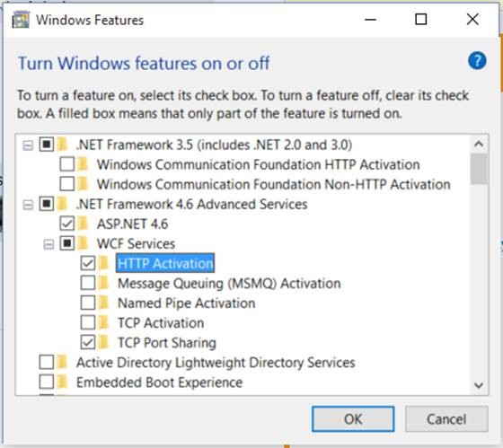Click the scrollbar down arrow in feature list
The width and height of the screenshot is (503, 448).
click(x=479, y=385)
